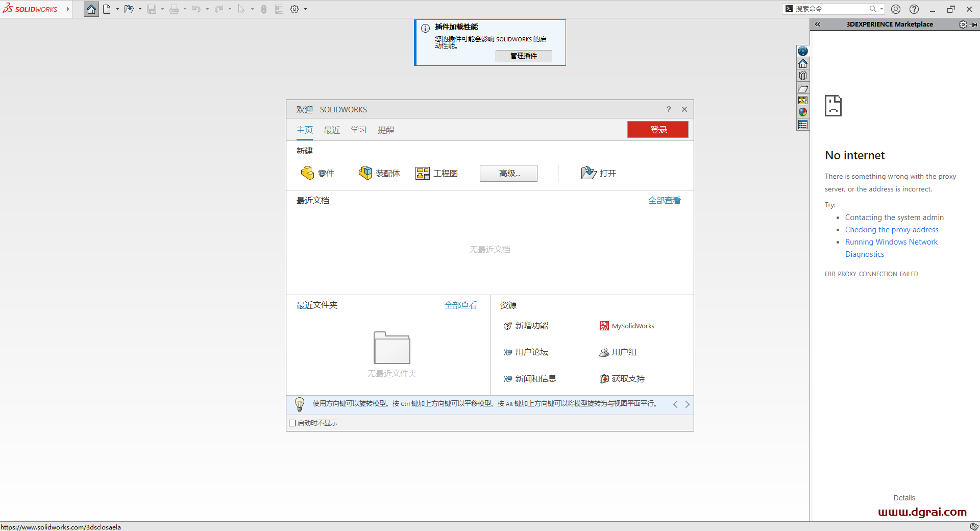The width and height of the screenshot is (980, 531).
Task: Open the user account login icon
Action: point(896,9)
